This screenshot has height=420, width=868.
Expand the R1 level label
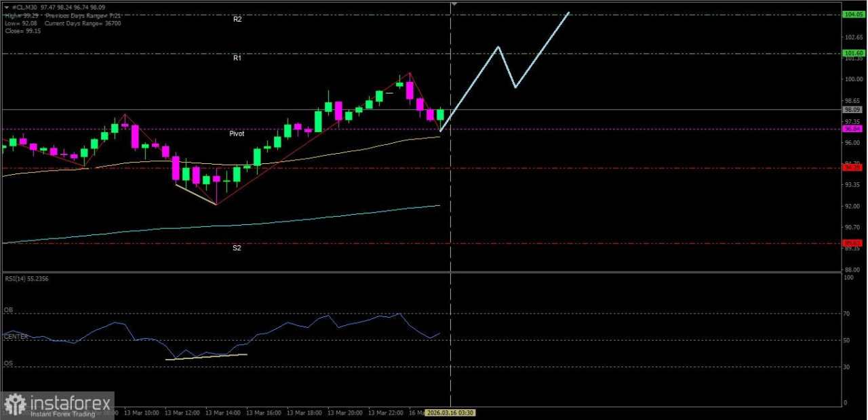(x=237, y=58)
